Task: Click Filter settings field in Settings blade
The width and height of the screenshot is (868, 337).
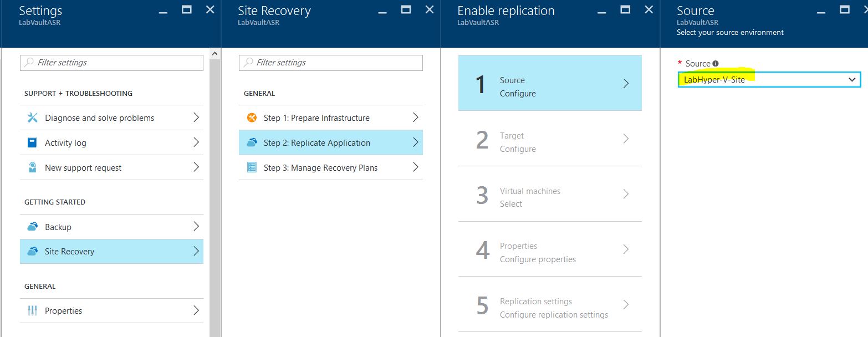Action: tap(111, 63)
